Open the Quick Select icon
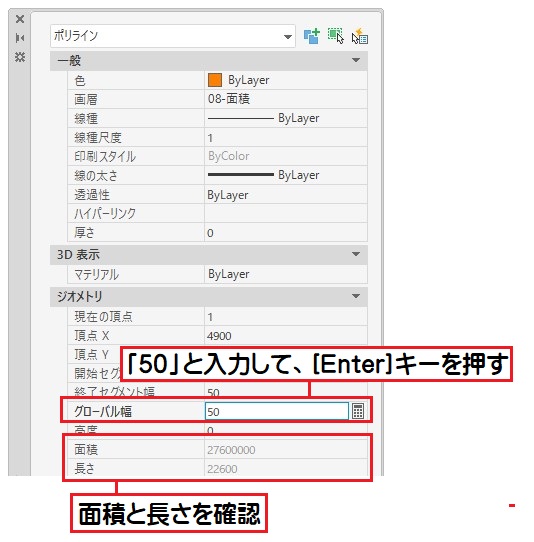 pyautogui.click(x=360, y=36)
